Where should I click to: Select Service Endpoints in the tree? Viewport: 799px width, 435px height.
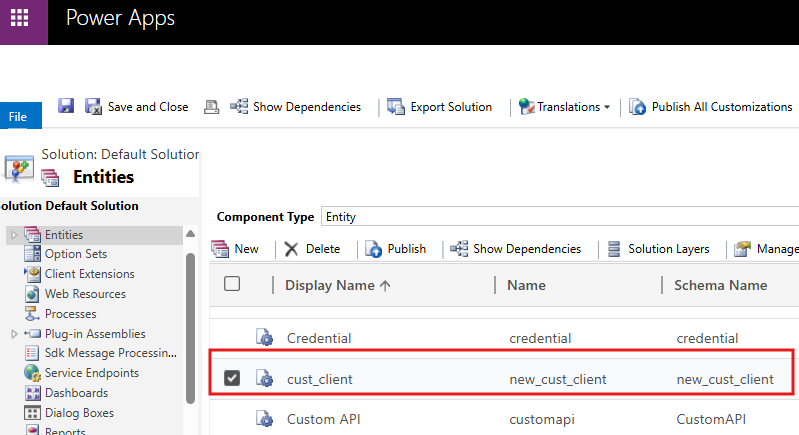point(92,373)
